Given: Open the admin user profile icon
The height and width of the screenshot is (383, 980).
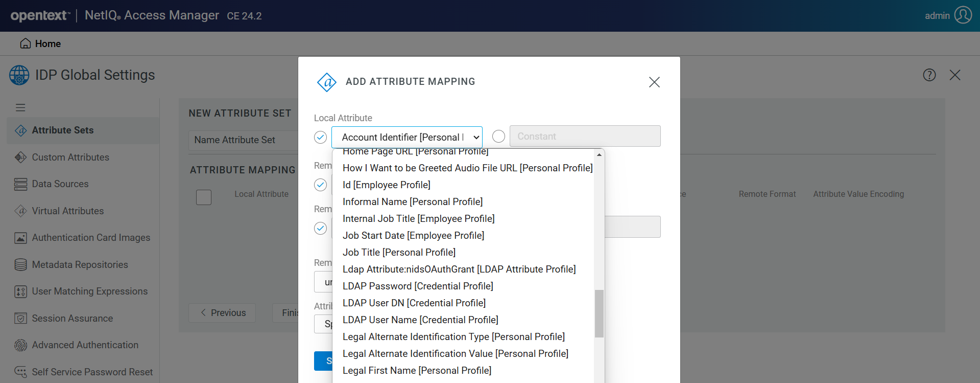Looking at the screenshot, I should tap(963, 15).
